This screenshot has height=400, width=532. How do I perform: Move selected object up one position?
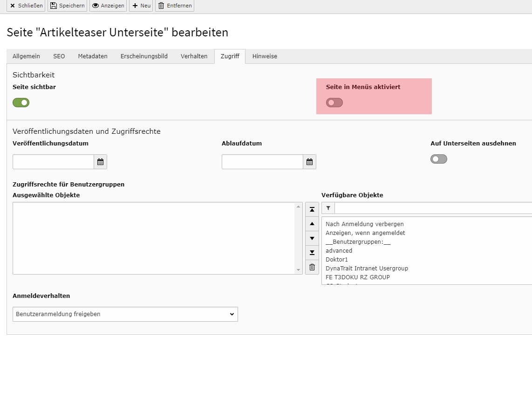point(312,224)
